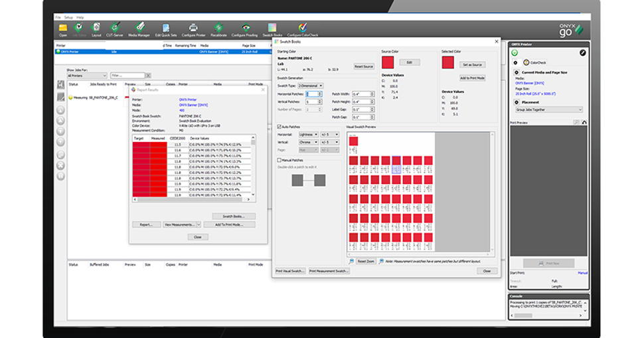Viewport: 644px width, 338px height.
Task: Open the Group Jobs Together dropdown
Action: pos(548,110)
